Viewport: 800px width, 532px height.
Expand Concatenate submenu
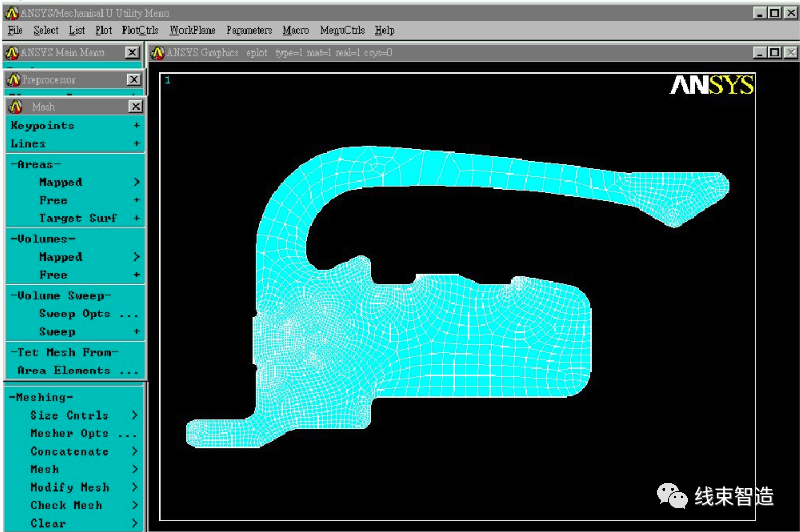pos(74,451)
